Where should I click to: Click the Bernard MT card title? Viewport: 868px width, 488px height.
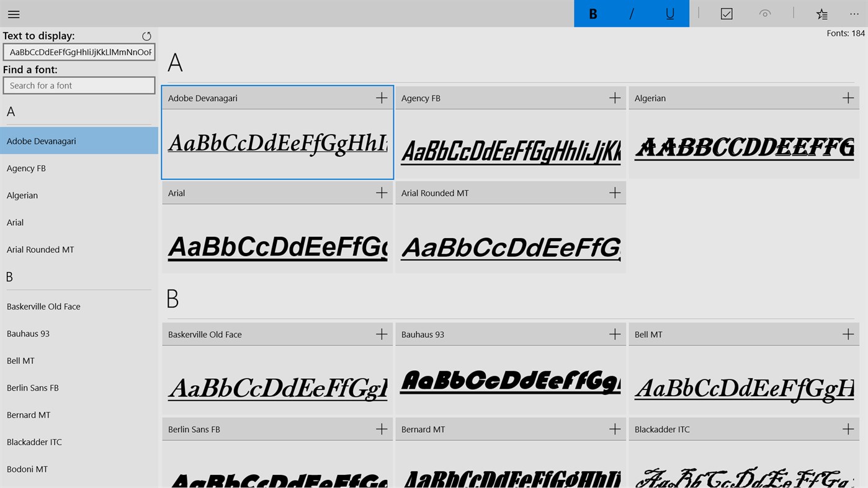[x=423, y=429]
